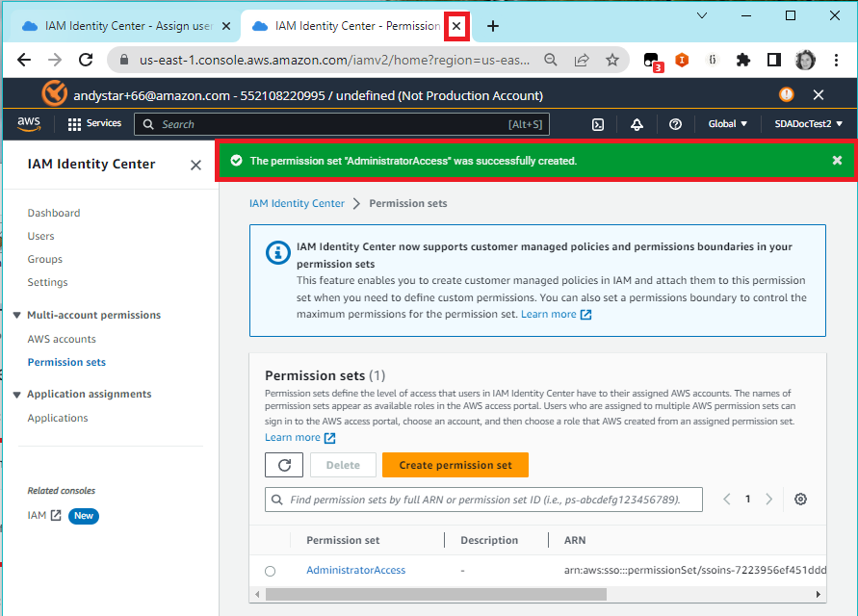Open Groups in side navigation
The image size is (858, 616).
click(x=45, y=259)
